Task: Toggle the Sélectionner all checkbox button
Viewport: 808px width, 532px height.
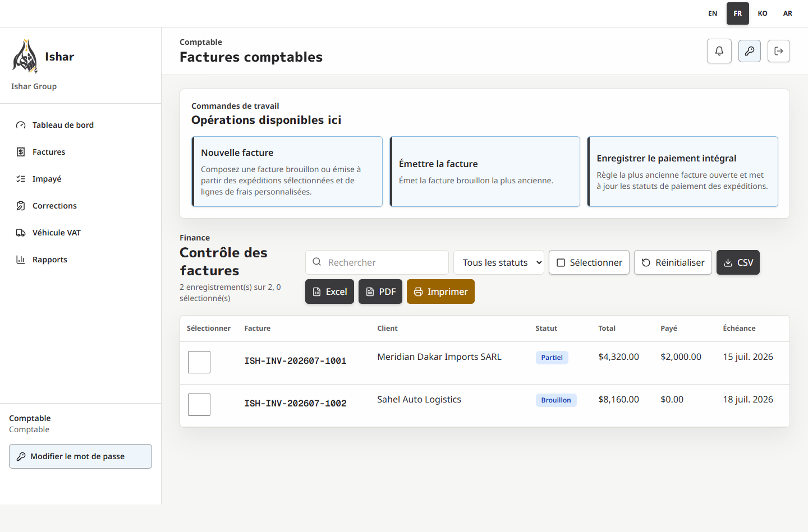Action: click(589, 262)
